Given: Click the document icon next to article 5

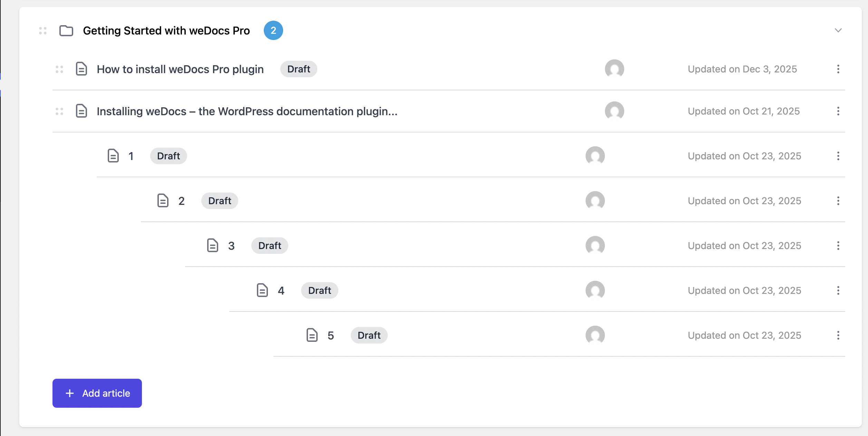Looking at the screenshot, I should (312, 335).
